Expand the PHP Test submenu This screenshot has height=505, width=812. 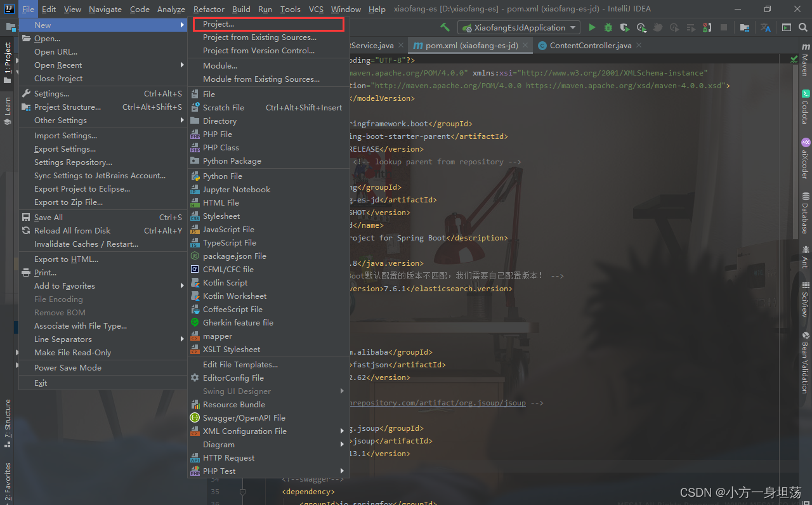(x=268, y=471)
